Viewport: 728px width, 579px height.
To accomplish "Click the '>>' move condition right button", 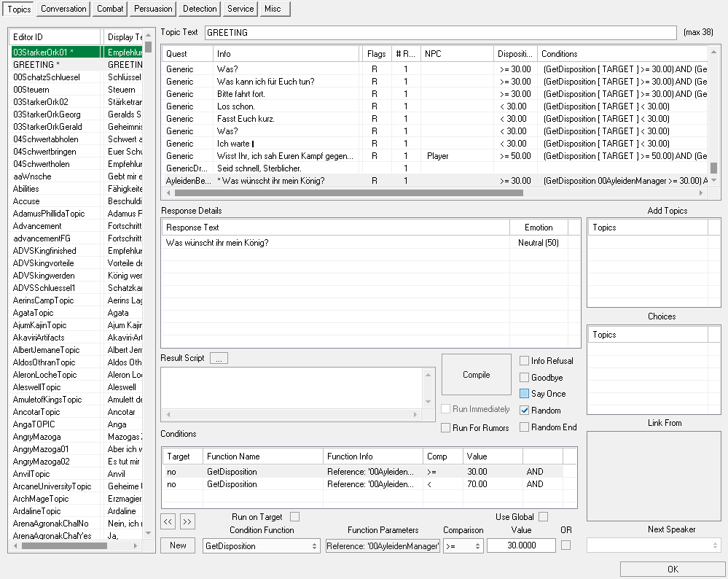I will click(187, 521).
